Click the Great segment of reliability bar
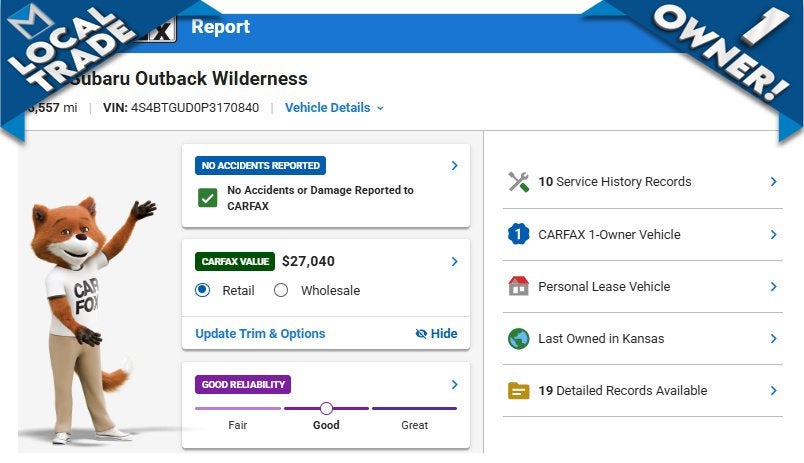 [414, 409]
